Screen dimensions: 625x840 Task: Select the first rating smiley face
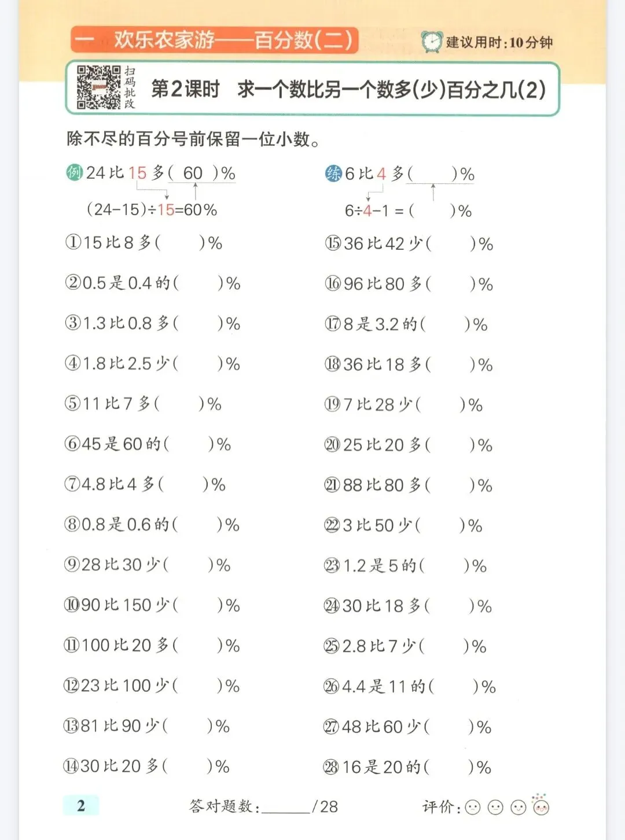coord(473,807)
